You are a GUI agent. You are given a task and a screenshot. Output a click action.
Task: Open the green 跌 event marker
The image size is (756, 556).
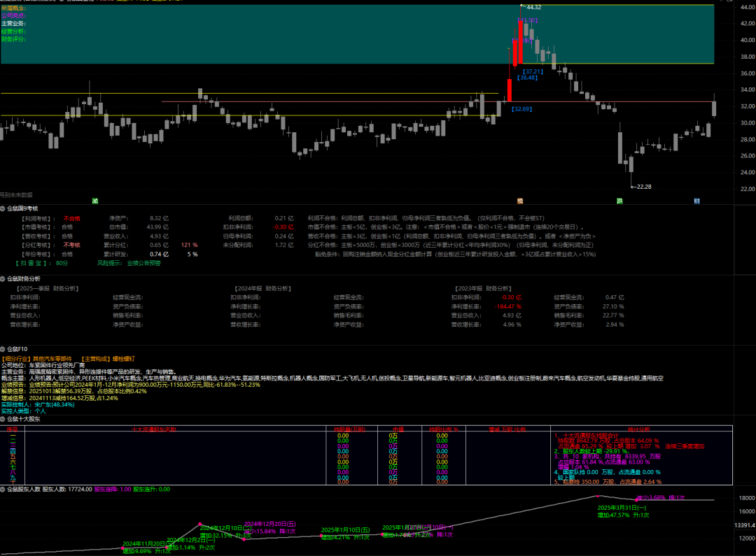(x=619, y=201)
